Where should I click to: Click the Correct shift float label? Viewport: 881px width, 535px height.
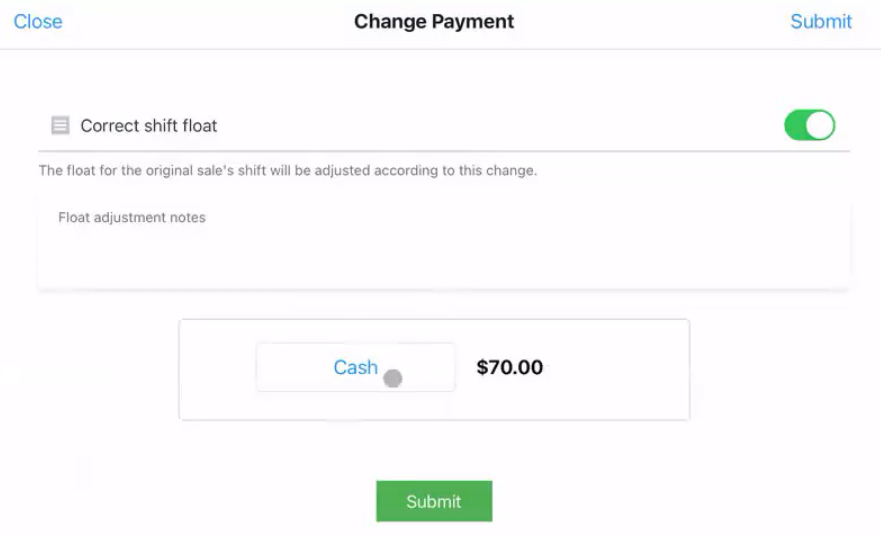coord(149,126)
